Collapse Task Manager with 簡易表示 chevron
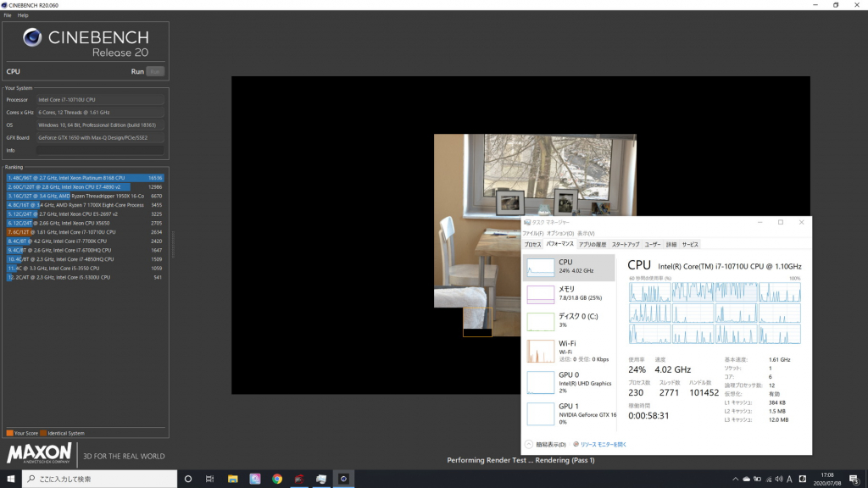Screen dimensions: 868x488 coord(530,443)
